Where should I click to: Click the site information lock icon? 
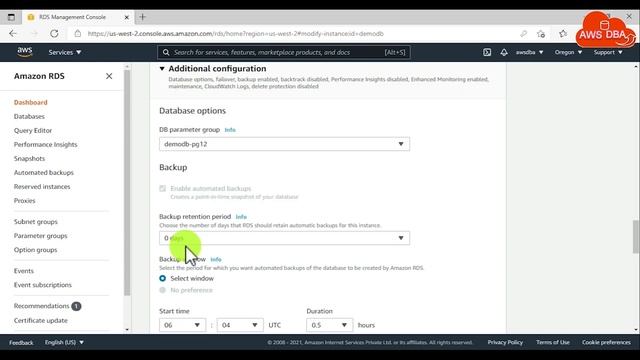coord(78,34)
